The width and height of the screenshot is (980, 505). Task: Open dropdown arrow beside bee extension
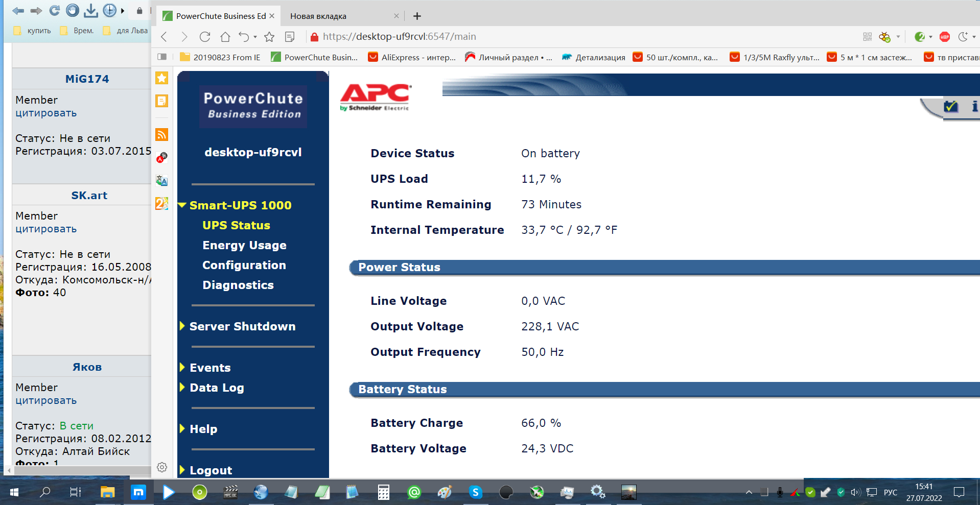[x=898, y=37]
